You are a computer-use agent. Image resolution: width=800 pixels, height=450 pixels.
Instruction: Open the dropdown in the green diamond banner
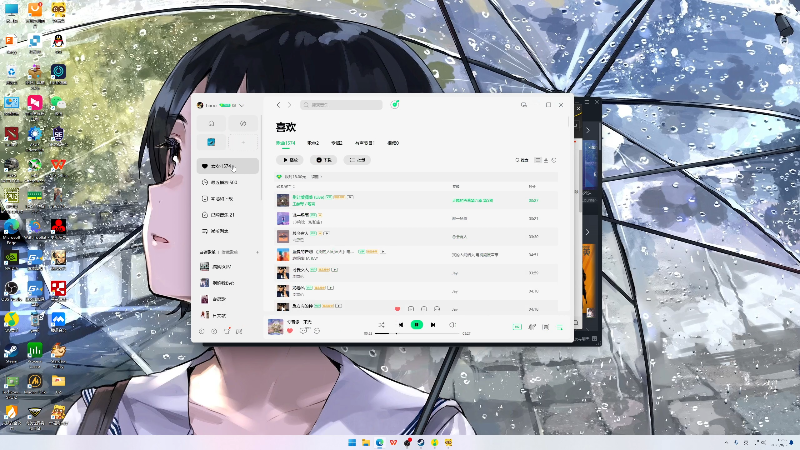[x=317, y=177]
